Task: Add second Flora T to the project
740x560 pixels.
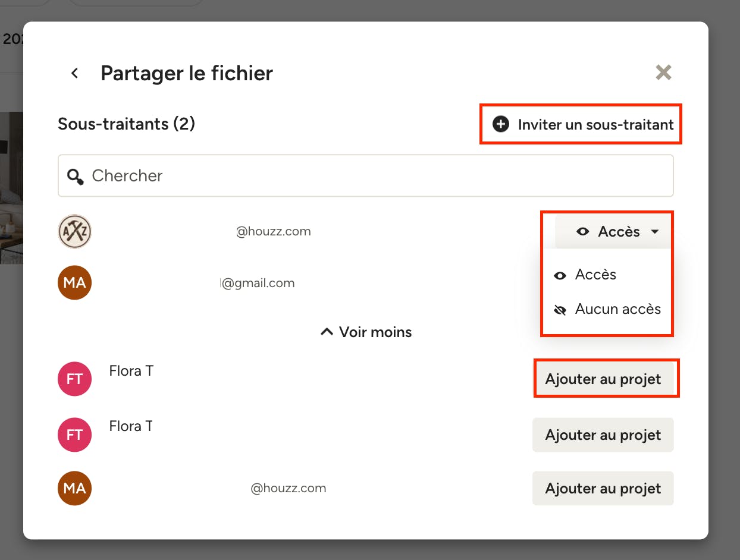Action: coord(603,435)
